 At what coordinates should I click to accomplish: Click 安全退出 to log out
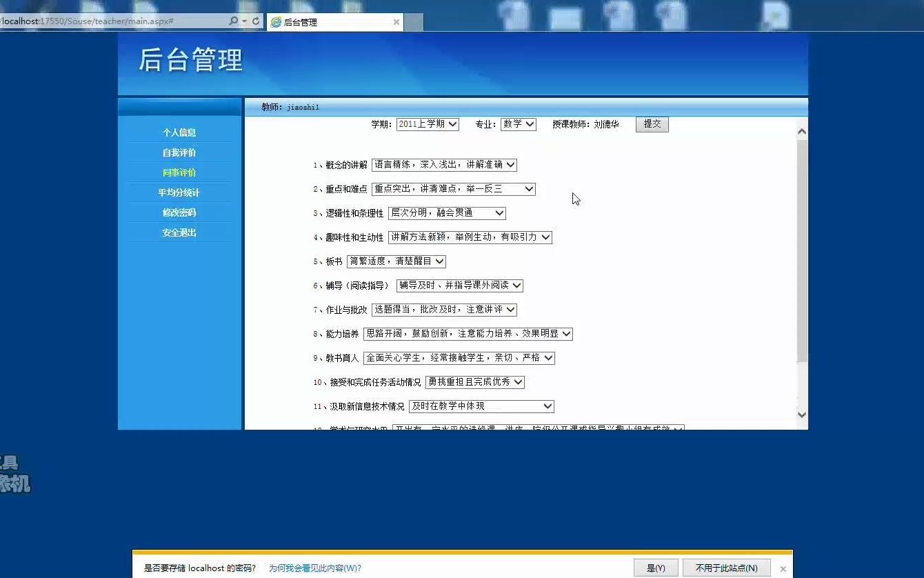click(x=178, y=232)
